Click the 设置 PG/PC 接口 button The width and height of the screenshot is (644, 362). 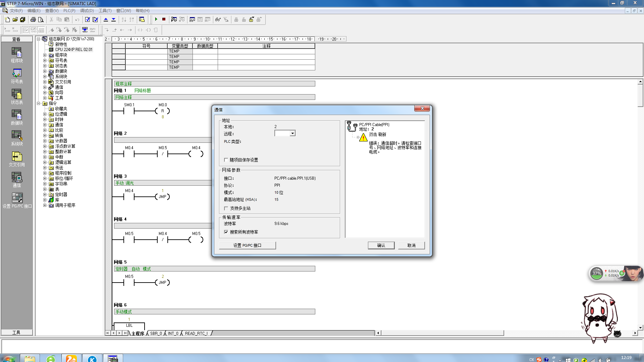coord(247,245)
